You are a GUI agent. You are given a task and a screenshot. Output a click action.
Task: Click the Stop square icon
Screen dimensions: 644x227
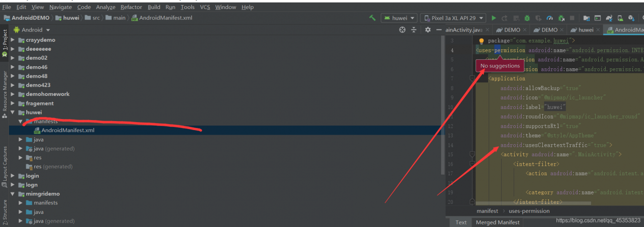[x=573, y=18]
